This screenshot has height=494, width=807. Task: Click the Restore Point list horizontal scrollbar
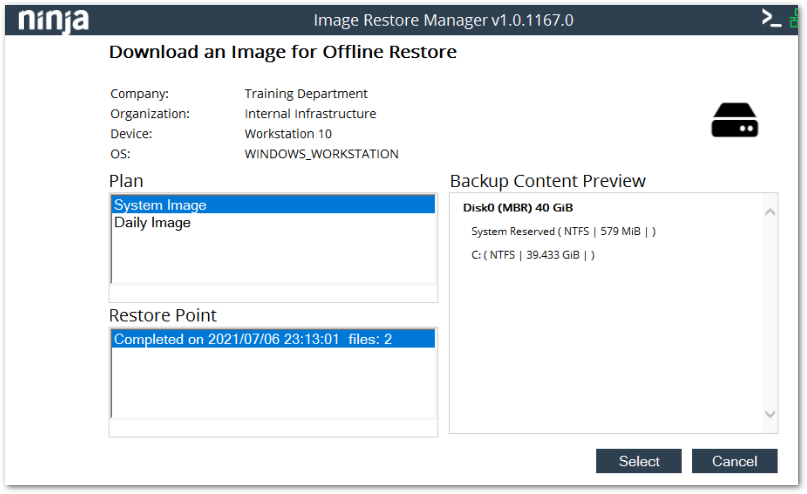(272, 428)
